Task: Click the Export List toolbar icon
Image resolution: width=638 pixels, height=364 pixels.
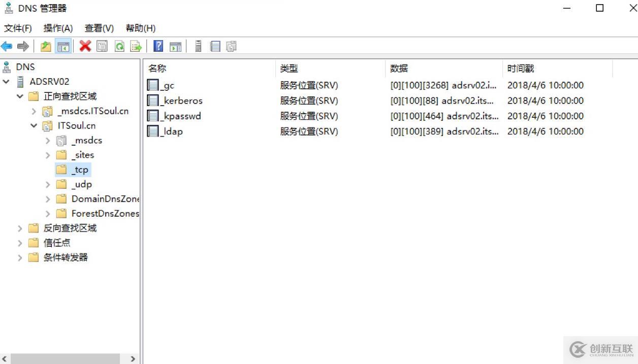Action: [x=136, y=47]
